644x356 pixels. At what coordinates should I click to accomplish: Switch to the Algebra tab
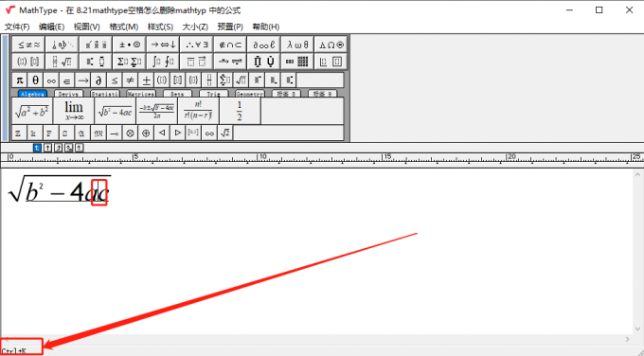coord(32,94)
